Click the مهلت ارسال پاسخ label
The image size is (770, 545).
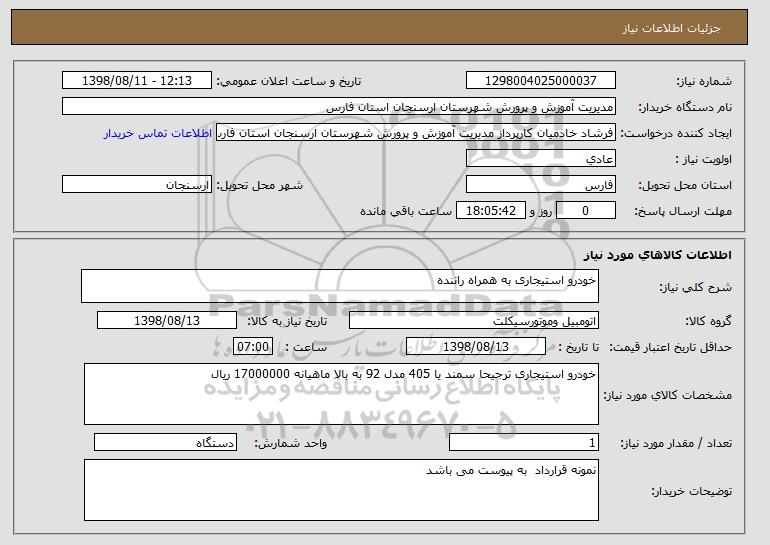[x=683, y=211]
